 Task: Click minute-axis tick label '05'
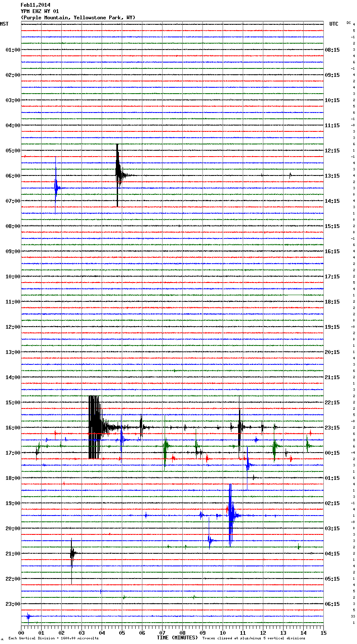pyautogui.click(x=122, y=633)
